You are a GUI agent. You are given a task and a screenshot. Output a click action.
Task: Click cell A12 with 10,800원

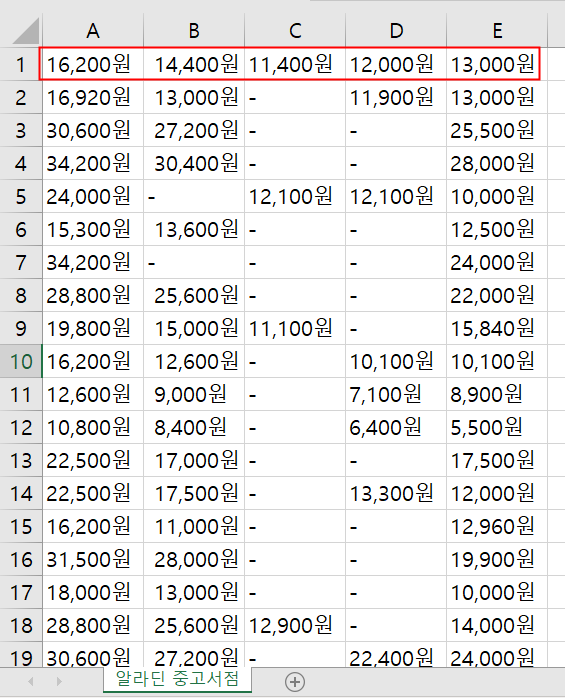tap(93, 427)
